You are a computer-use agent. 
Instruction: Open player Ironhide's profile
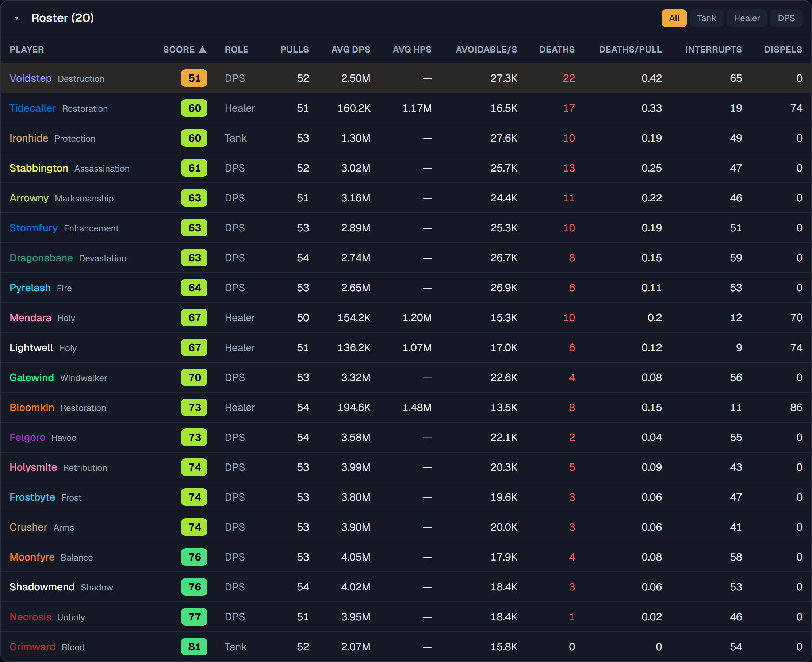(28, 138)
